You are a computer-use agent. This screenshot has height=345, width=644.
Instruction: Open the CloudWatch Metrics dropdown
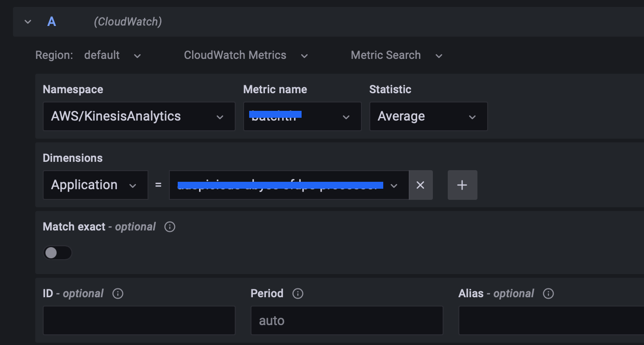(246, 55)
